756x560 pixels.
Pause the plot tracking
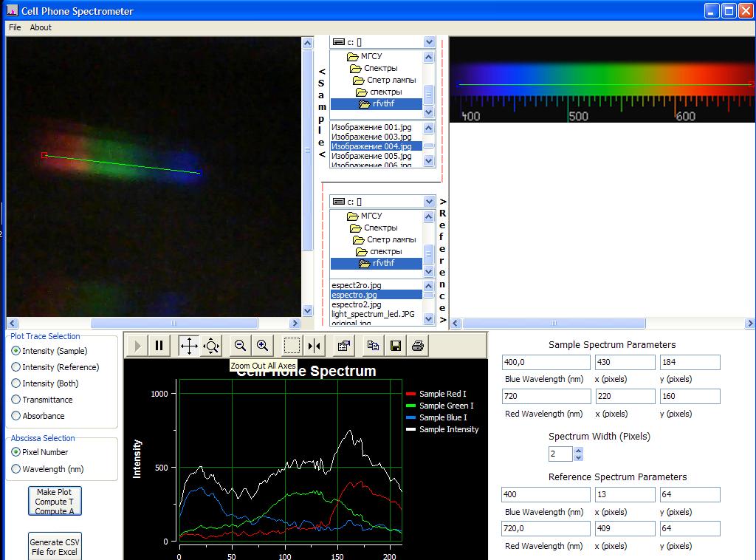pos(159,345)
